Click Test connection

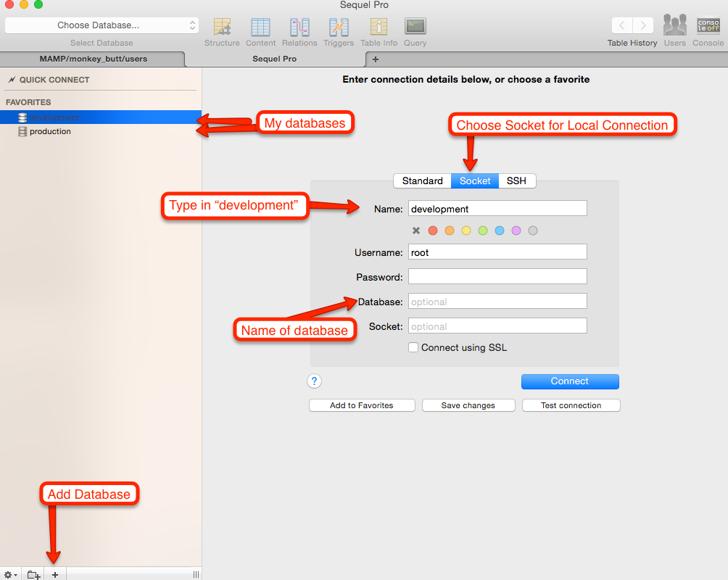[571, 405]
